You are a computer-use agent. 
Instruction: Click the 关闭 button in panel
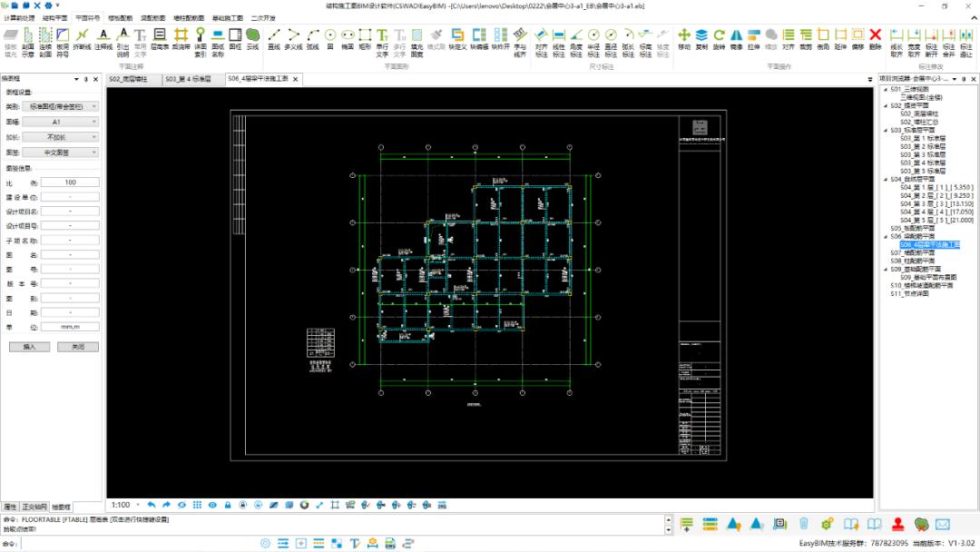77,347
